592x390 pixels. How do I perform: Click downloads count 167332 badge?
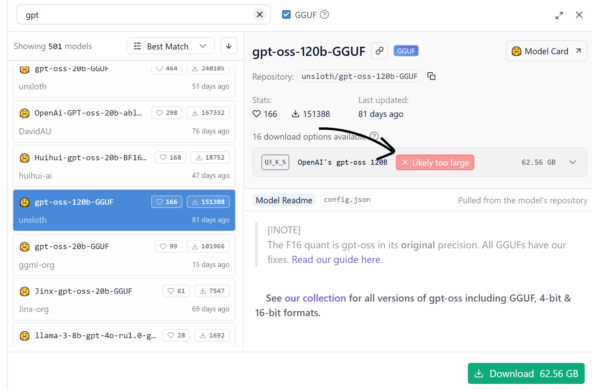coord(208,113)
